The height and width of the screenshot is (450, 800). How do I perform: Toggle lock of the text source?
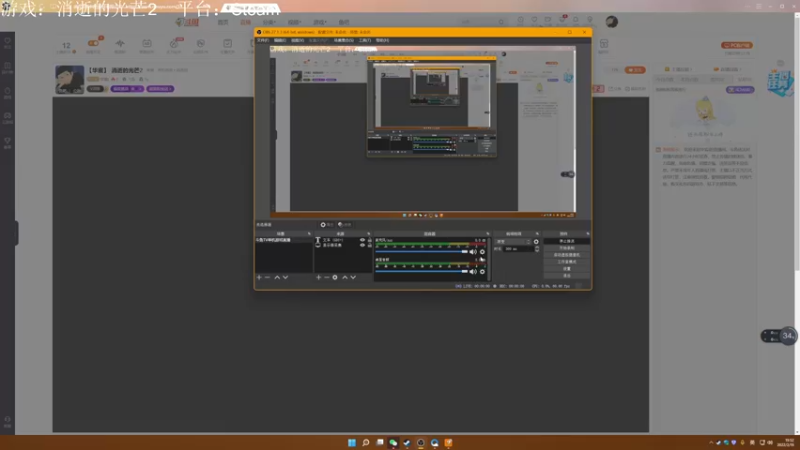click(x=370, y=240)
